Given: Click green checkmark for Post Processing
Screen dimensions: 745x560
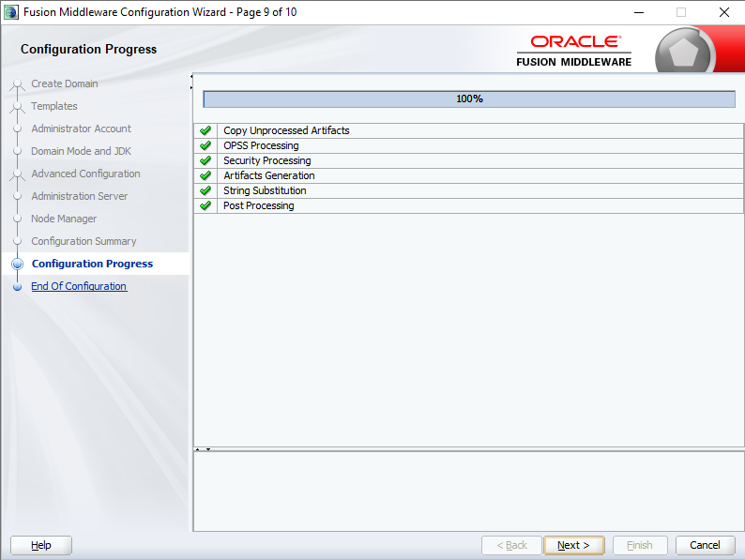Looking at the screenshot, I should pyautogui.click(x=205, y=205).
